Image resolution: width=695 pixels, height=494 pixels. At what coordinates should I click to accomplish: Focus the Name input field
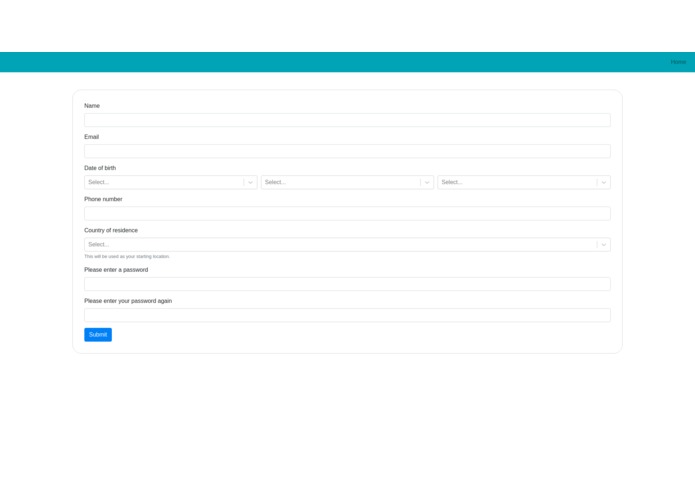(x=347, y=120)
